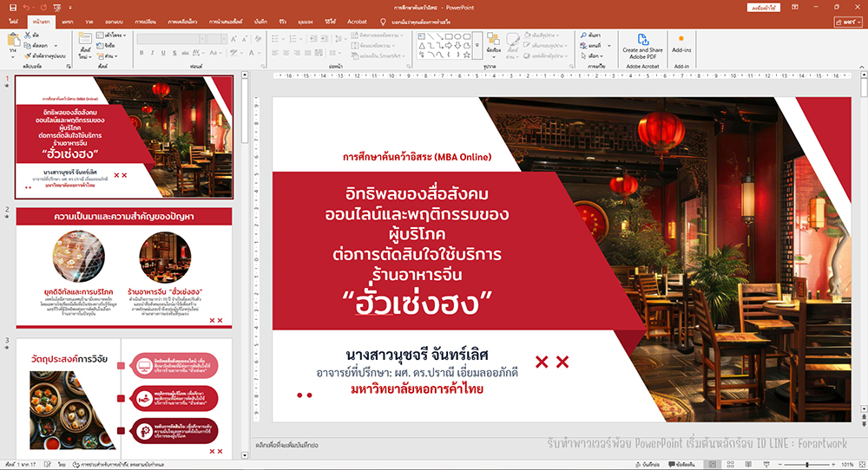Click the Decrease indent level icon
Image resolution: width=868 pixels, height=470 pixels.
pos(313,39)
